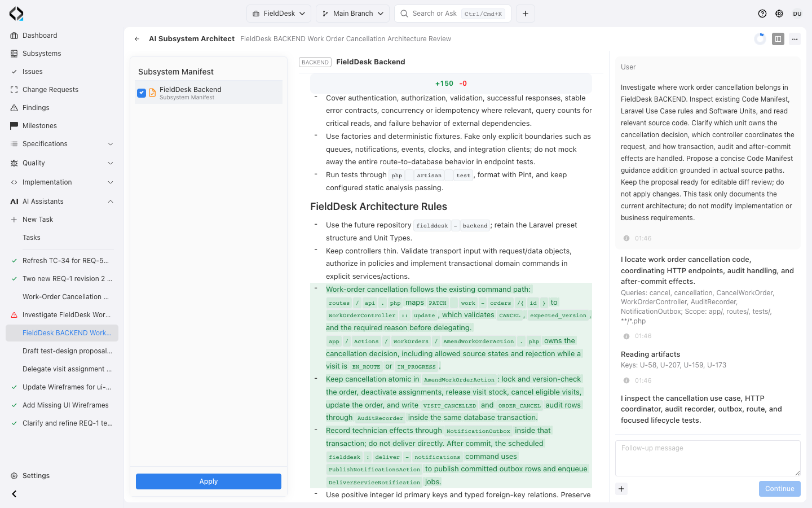Click the 'FieldDesk Architecture Rules' heading
812x508 pixels.
378,207
